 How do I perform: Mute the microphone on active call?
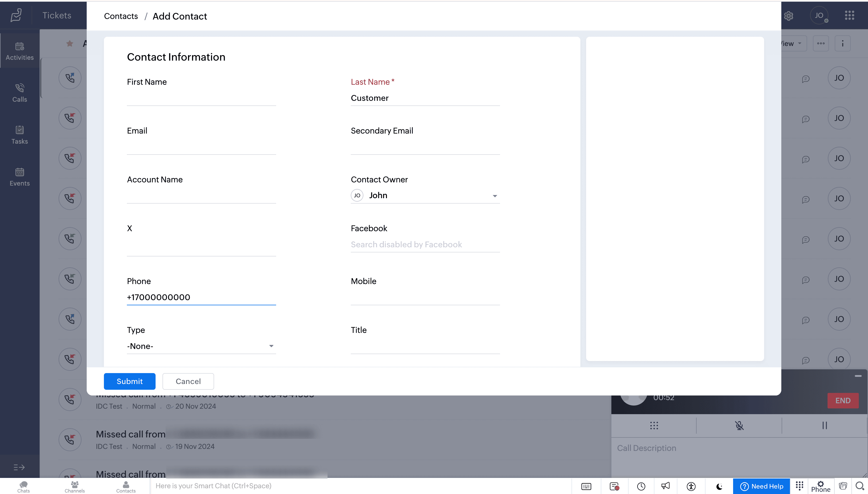(739, 425)
